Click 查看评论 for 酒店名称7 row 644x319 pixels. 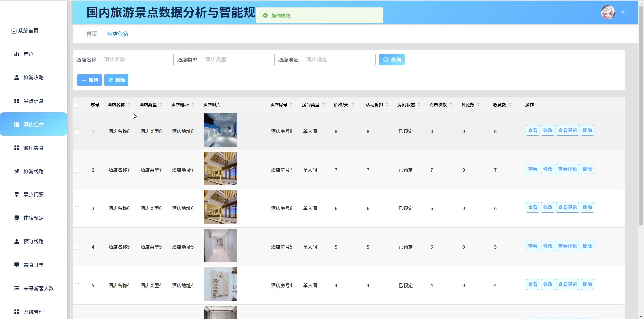pos(567,169)
